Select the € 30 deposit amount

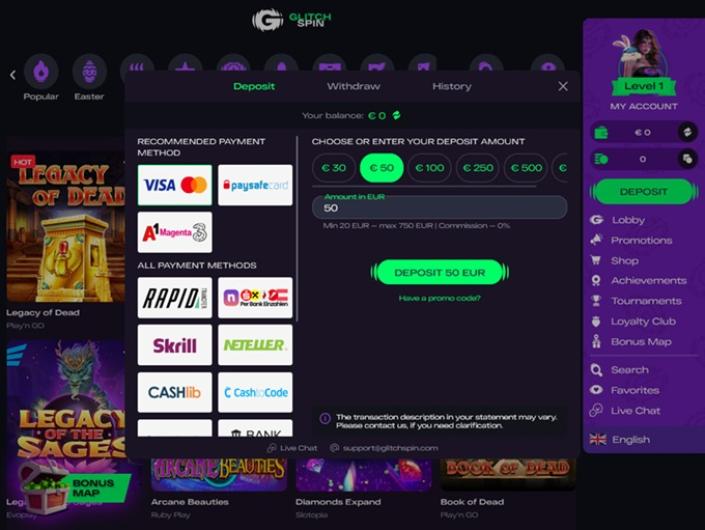click(334, 168)
